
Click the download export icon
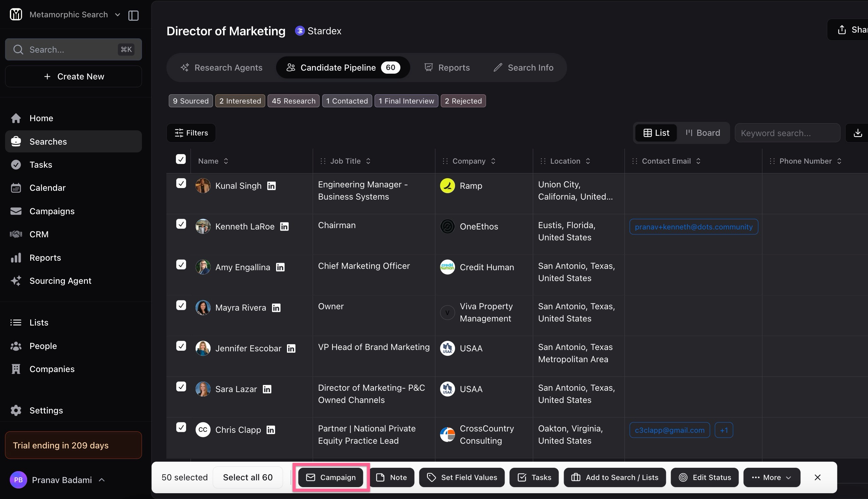[857, 133]
